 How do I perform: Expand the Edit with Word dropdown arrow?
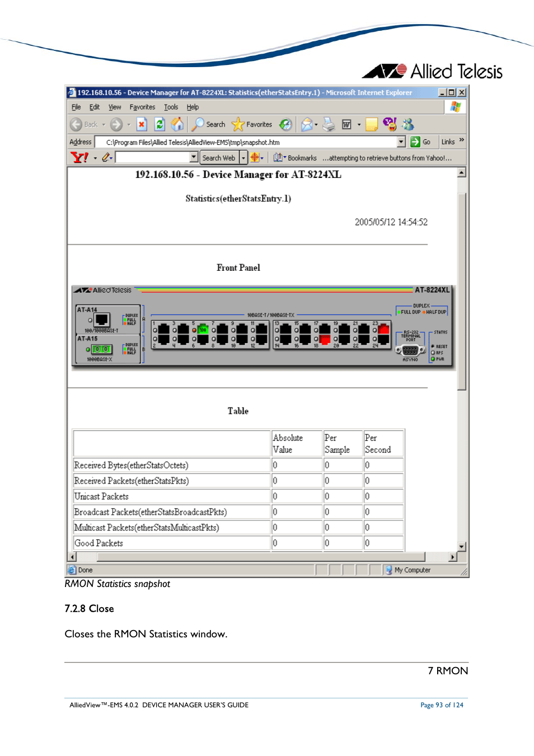point(359,125)
